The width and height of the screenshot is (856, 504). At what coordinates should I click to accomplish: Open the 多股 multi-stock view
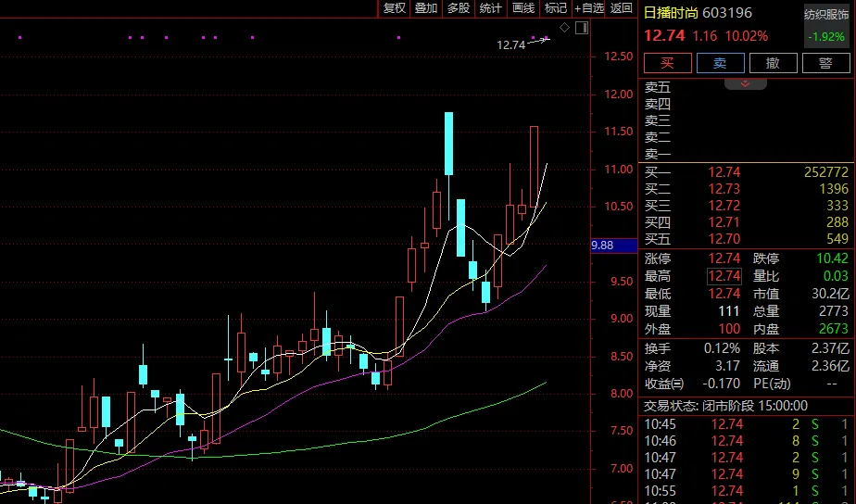(x=458, y=8)
